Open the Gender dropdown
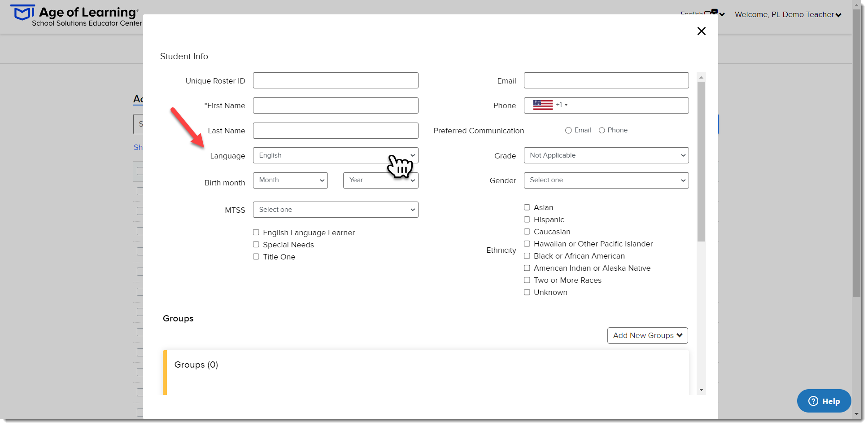The height and width of the screenshot is (426, 868). coord(606,180)
